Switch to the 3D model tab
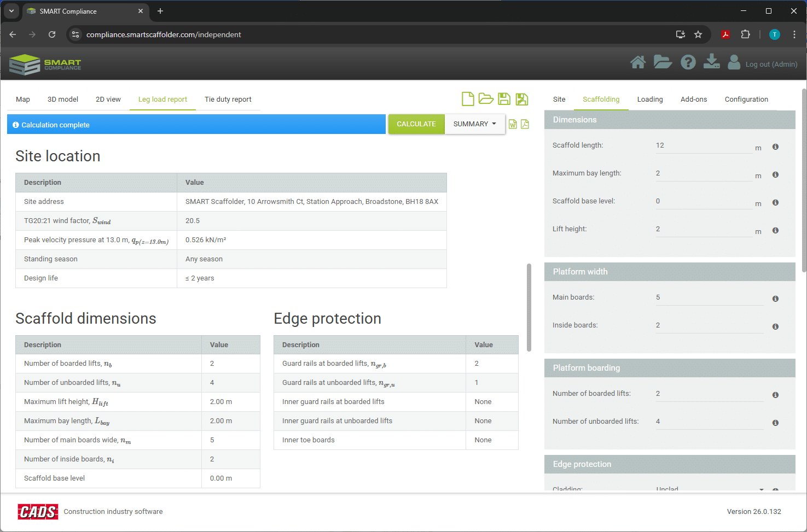Image resolution: width=807 pixels, height=532 pixels. [63, 100]
